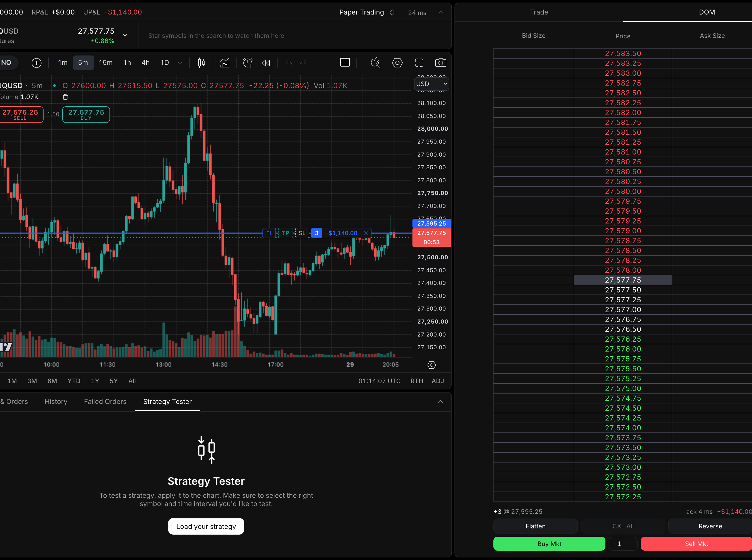Select the 1m timeframe
This screenshot has height=560, width=752.
coord(63,63)
